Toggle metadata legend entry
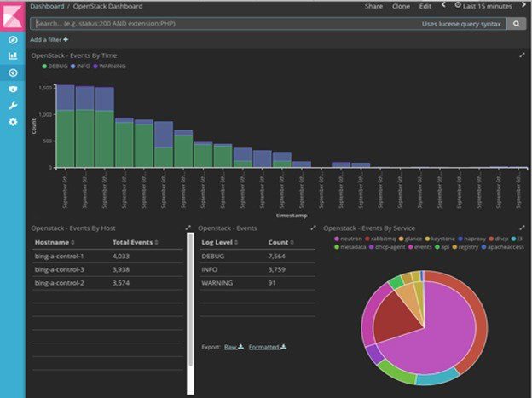 pos(350,247)
